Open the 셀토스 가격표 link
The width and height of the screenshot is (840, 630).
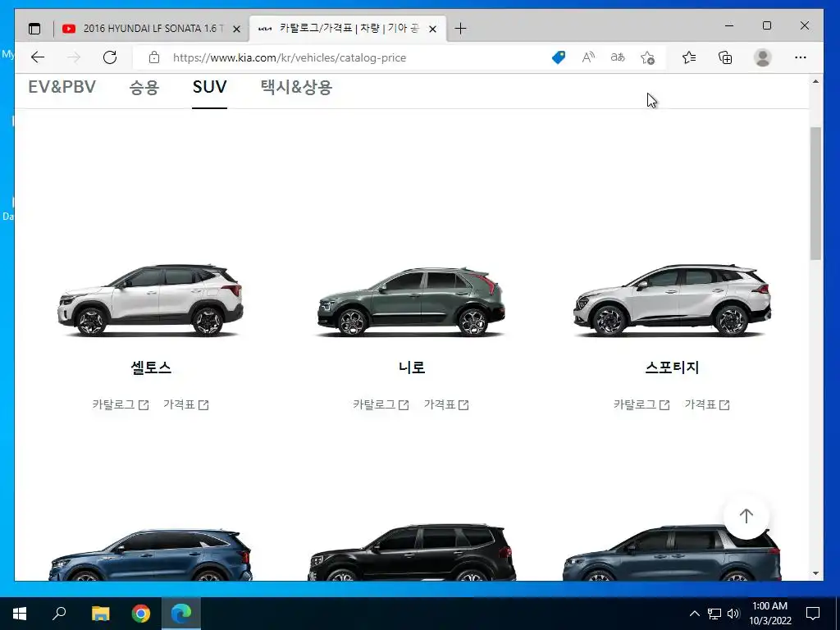(186, 404)
